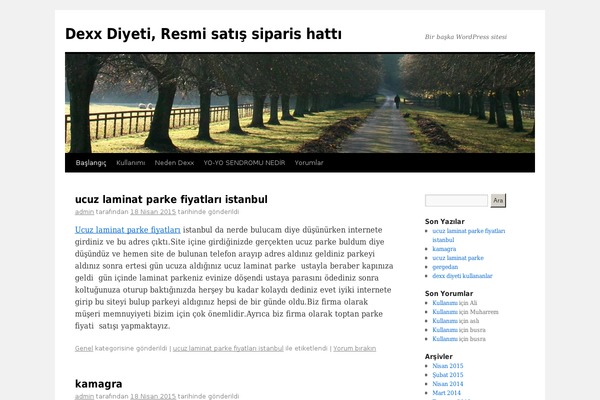The height and width of the screenshot is (400, 600).
Task: Open the Yorumlar menu item
Action: click(309, 163)
